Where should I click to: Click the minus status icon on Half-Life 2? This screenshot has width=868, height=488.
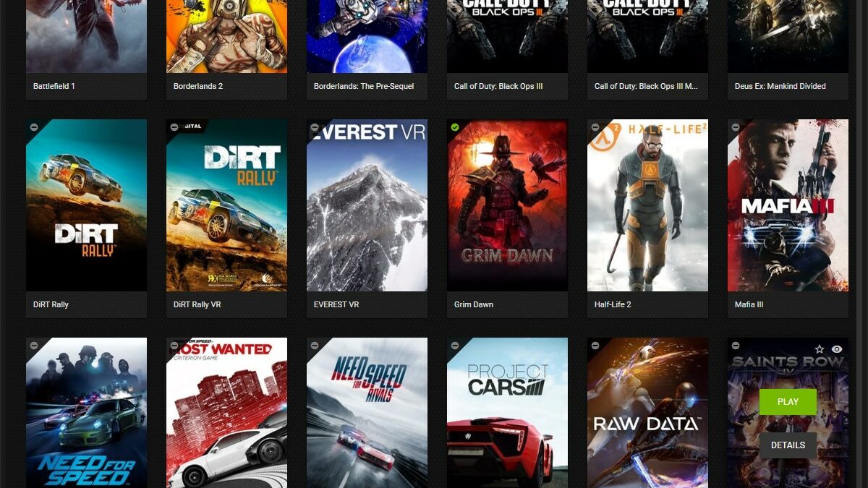pyautogui.click(x=595, y=127)
